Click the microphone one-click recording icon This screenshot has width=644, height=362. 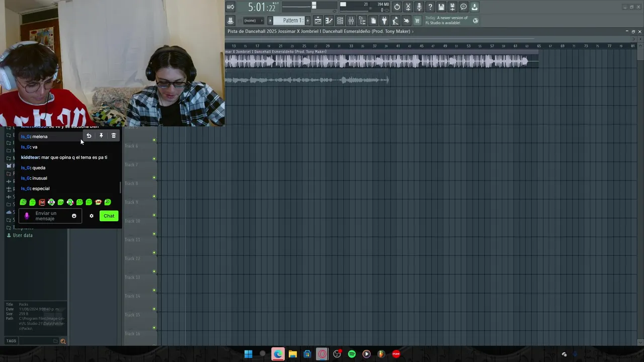coord(419,7)
